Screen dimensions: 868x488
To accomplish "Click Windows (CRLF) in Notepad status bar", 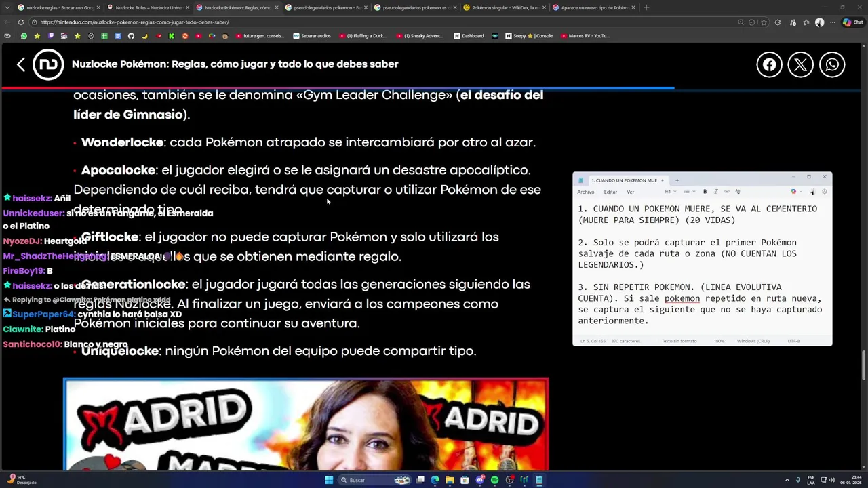I will 753,341.
